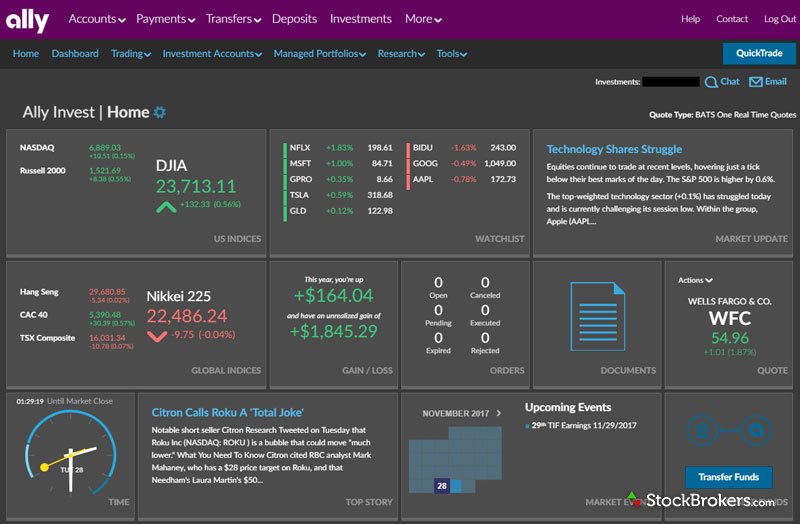
Task: Click the Nikkei 225 value 22,486.24
Action: click(x=187, y=316)
